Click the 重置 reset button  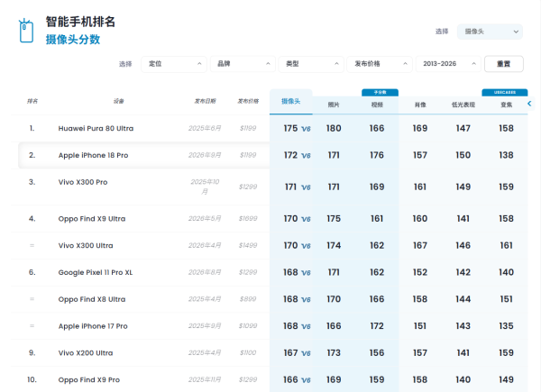point(504,64)
